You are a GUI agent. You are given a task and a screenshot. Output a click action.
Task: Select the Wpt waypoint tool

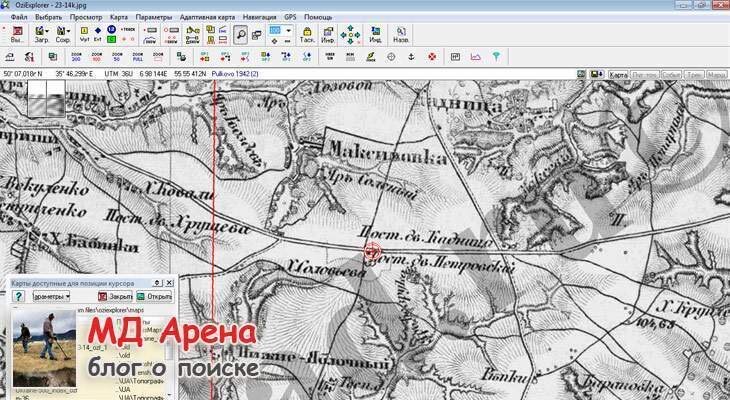tap(84, 34)
